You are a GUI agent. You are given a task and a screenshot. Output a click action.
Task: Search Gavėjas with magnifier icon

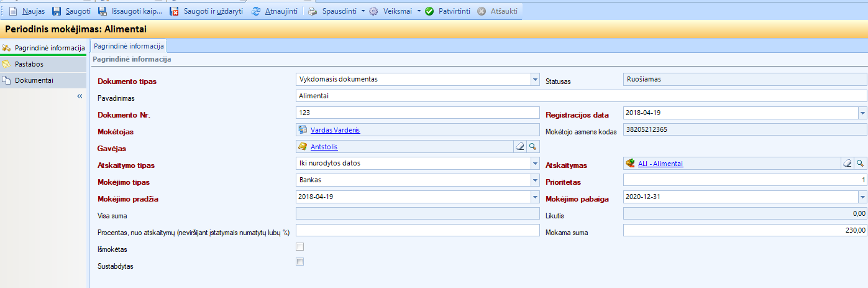click(533, 147)
